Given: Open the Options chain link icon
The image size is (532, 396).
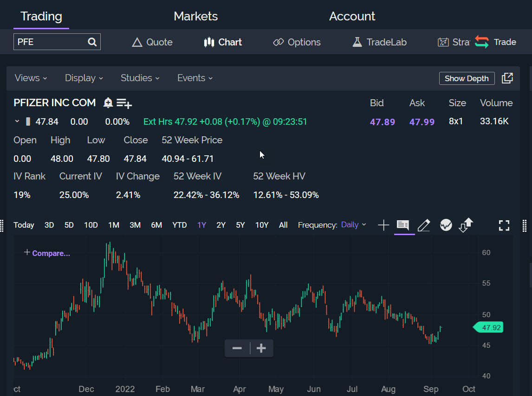Looking at the screenshot, I should (x=278, y=42).
